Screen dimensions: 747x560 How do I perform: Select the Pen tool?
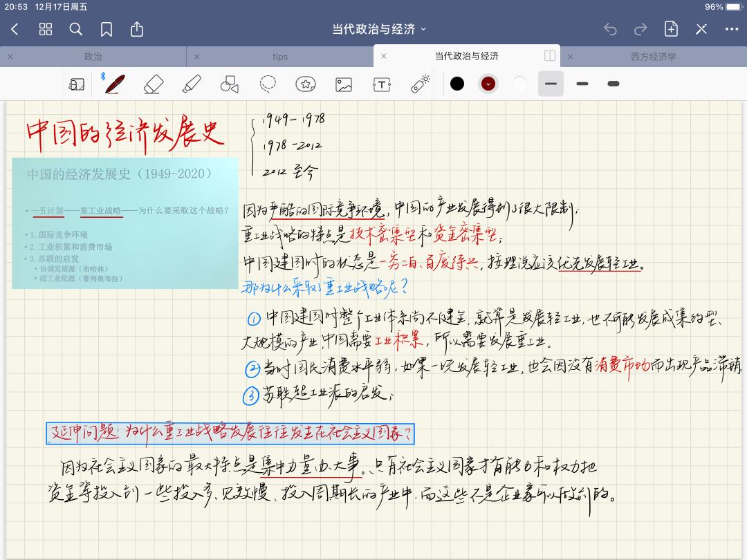(115, 84)
